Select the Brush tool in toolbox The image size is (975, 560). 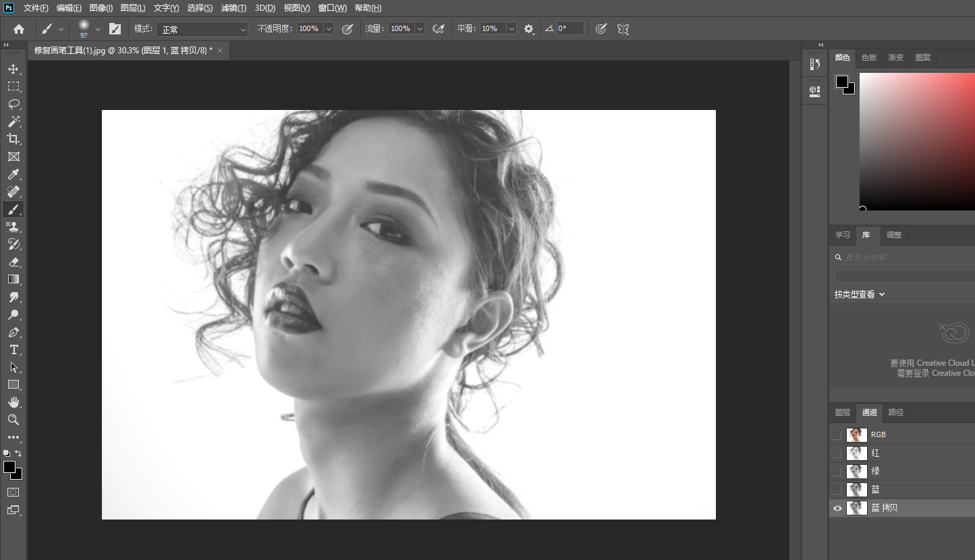coord(13,209)
